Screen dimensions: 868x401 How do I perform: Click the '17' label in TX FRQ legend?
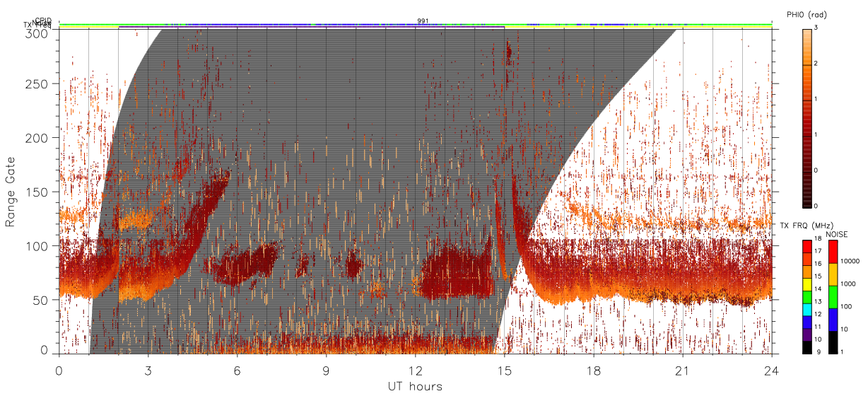click(x=819, y=251)
